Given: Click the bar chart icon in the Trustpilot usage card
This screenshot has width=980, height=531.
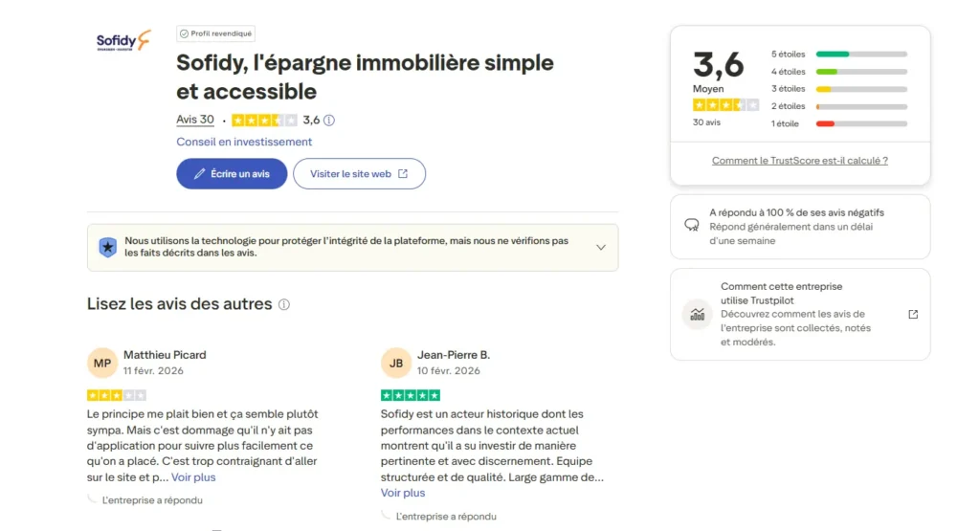Looking at the screenshot, I should tap(697, 314).
